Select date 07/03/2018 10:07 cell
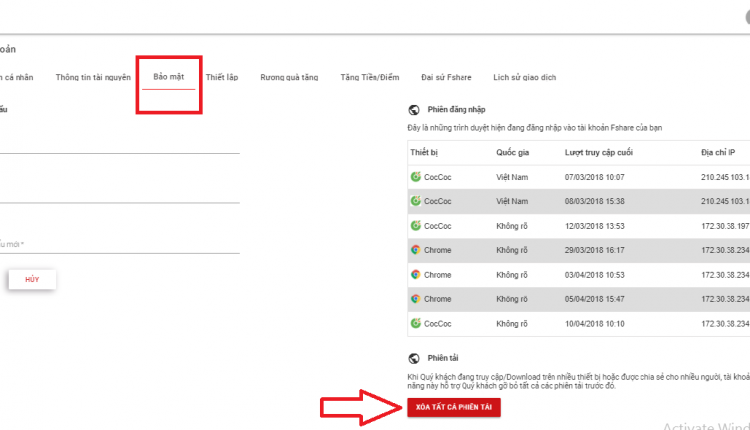This screenshot has width=750, height=430. 595,177
